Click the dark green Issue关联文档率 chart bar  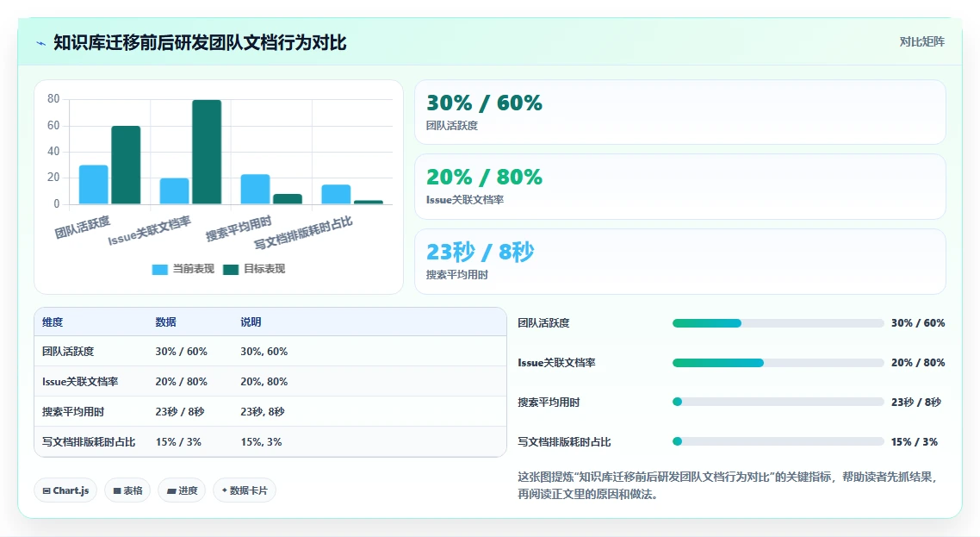point(207,152)
